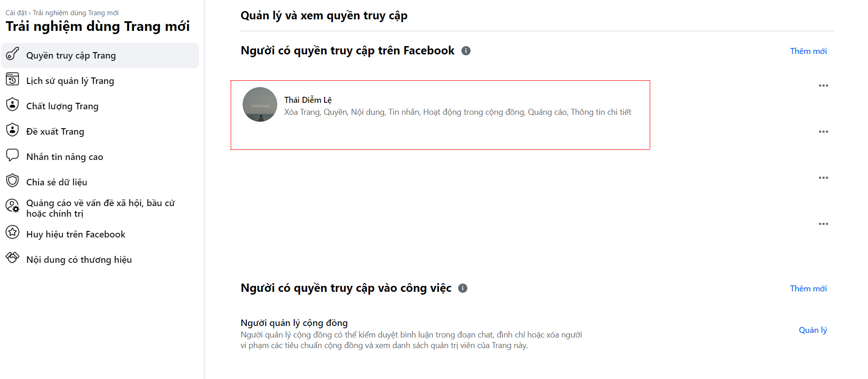The width and height of the screenshot is (868, 379).
Task: Open Quảng cáo về vấn đề xã hội, bầu cử hoặc chính trị
Action: coord(100,208)
